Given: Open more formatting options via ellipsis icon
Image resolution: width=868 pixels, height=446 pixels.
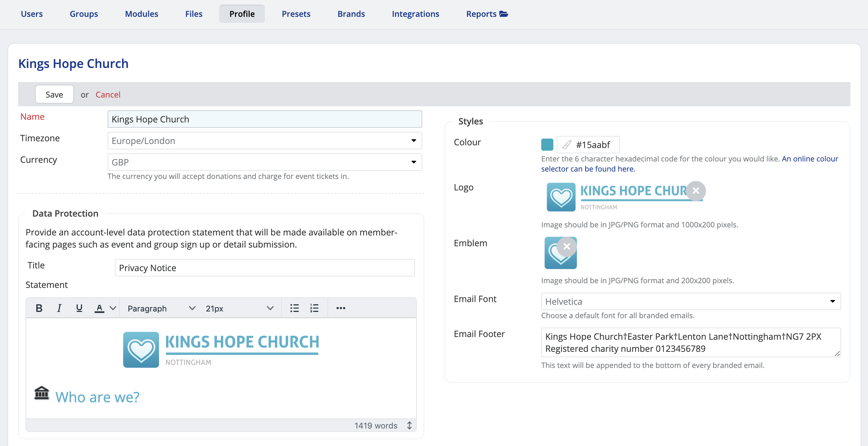Looking at the screenshot, I should [340, 308].
